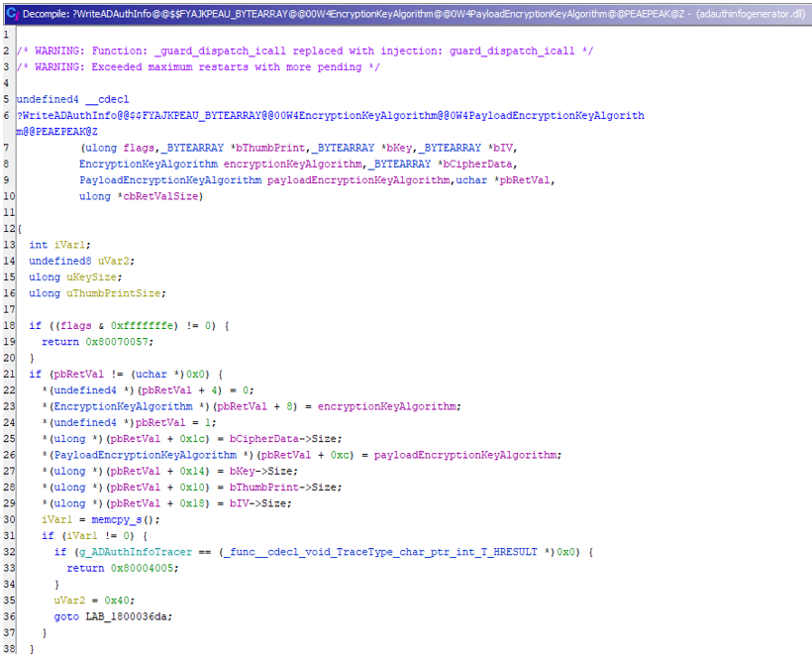Select the 0x1c offset constant on line 25

point(191,439)
